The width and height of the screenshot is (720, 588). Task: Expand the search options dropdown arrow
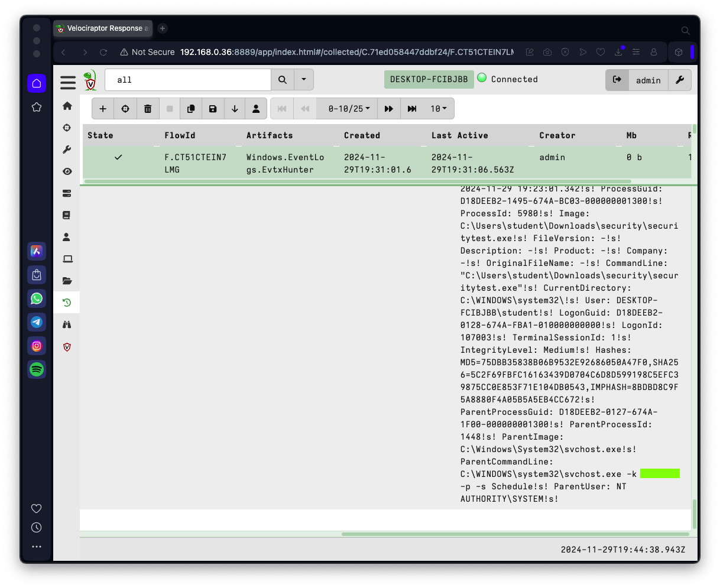[x=304, y=80]
